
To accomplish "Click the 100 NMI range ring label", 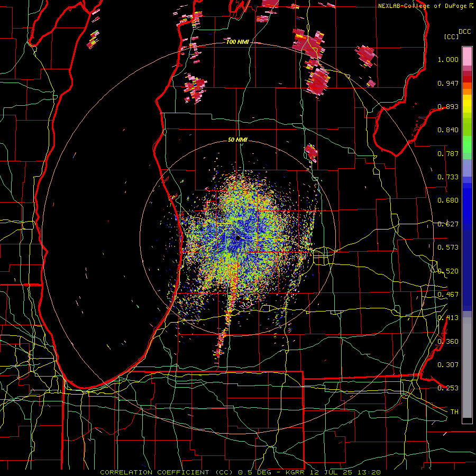I will point(237,42).
